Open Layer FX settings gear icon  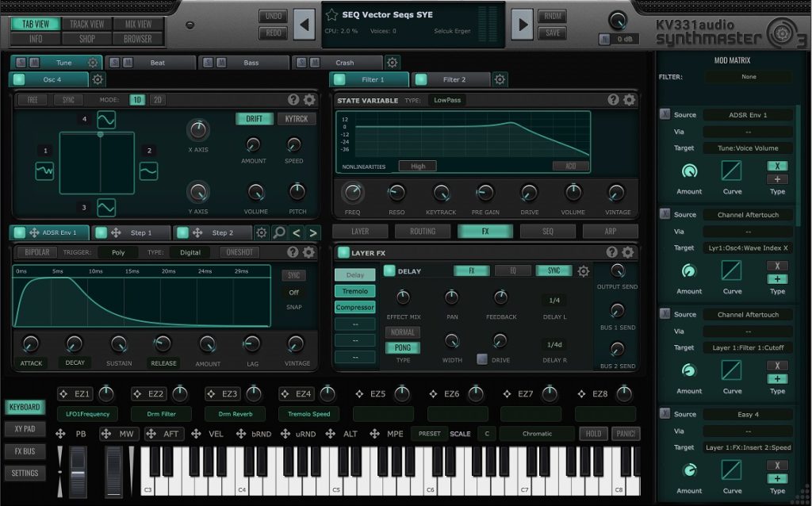[628, 252]
